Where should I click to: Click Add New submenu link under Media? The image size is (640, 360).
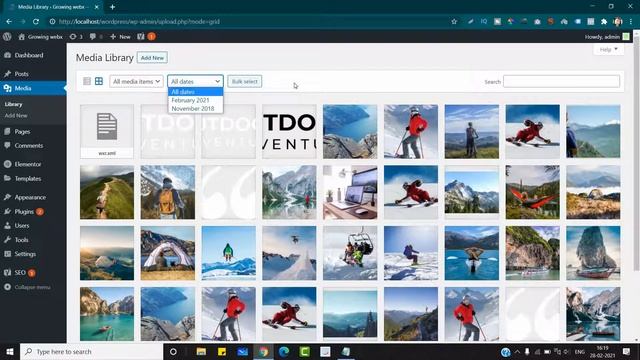tap(16, 116)
